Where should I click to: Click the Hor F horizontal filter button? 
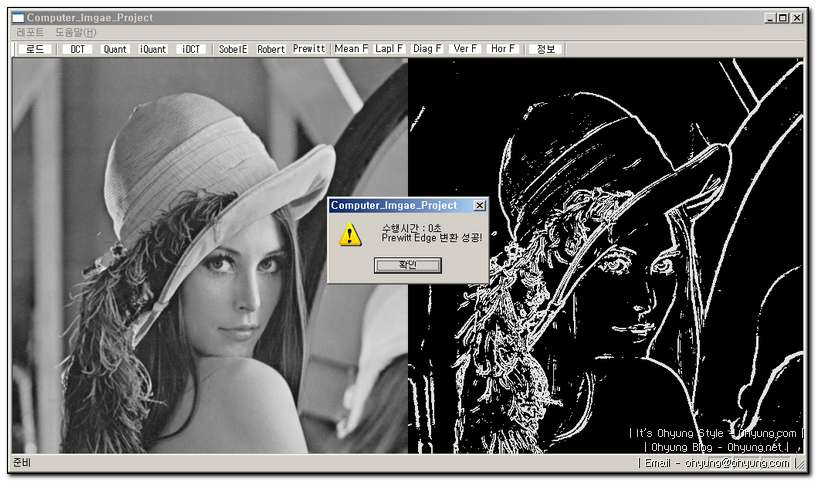(503, 48)
